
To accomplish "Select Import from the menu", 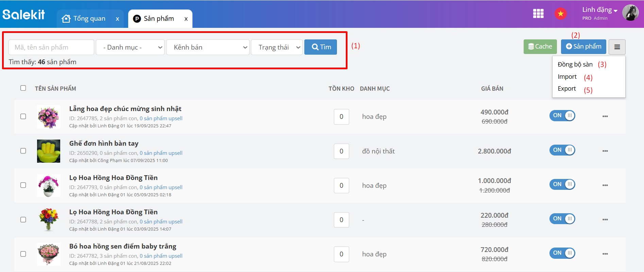I will pyautogui.click(x=567, y=77).
